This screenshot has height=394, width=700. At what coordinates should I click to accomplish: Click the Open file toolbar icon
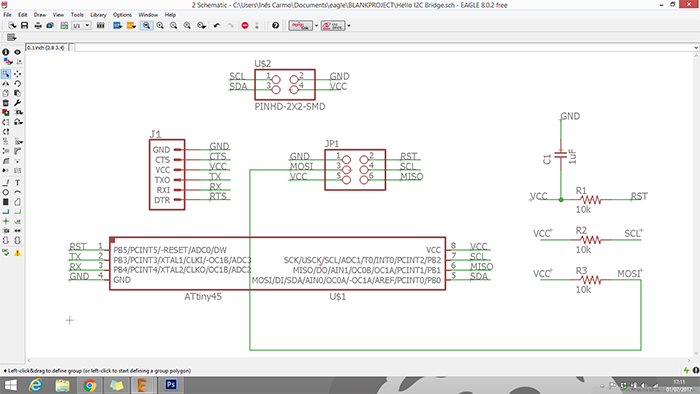[12, 25]
